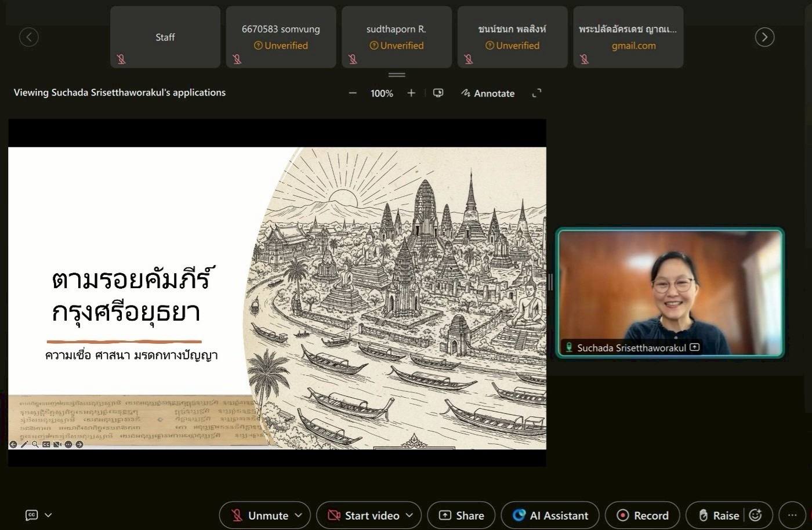812x530 pixels.
Task: Click the Share button
Action: (x=461, y=515)
